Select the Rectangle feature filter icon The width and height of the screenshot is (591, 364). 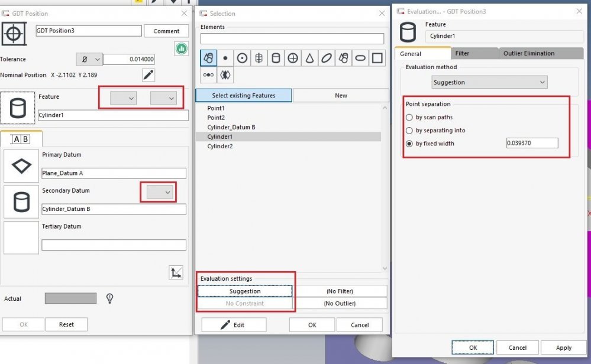click(377, 58)
